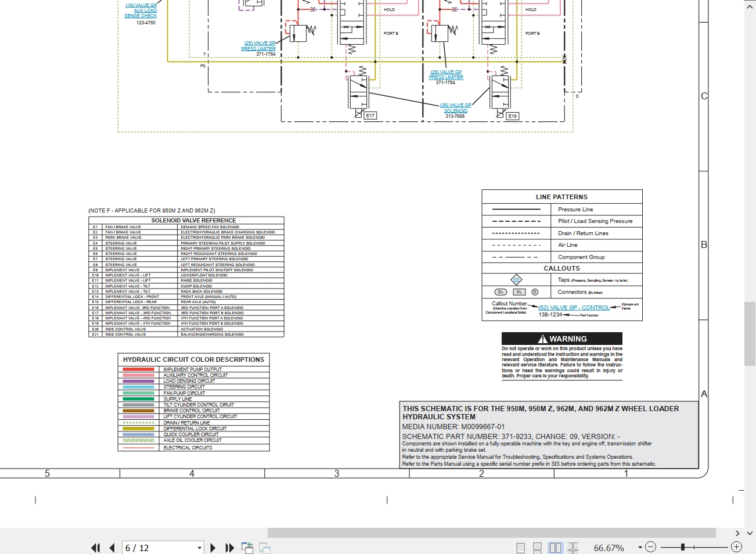756x554 pixels.
Task: Click the ELECTRICAL CIRCUITS legend text
Action: 188,448
